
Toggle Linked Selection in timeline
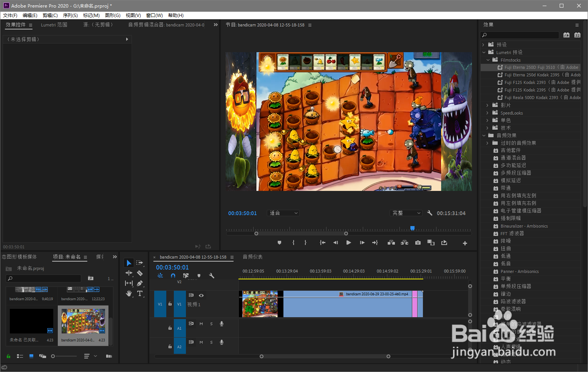click(x=186, y=276)
